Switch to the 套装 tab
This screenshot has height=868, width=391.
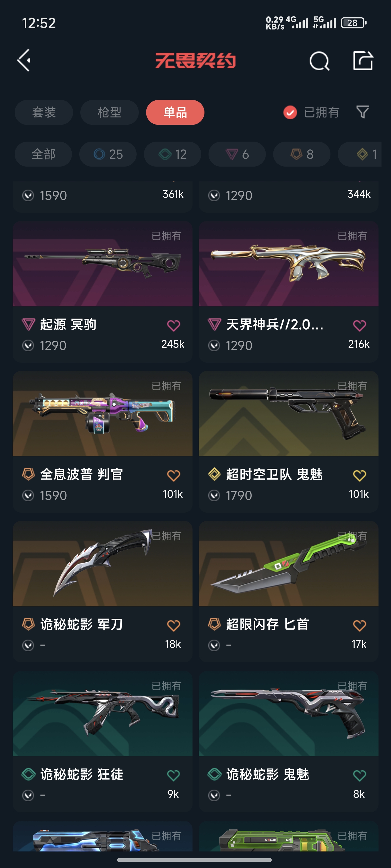[x=44, y=112]
